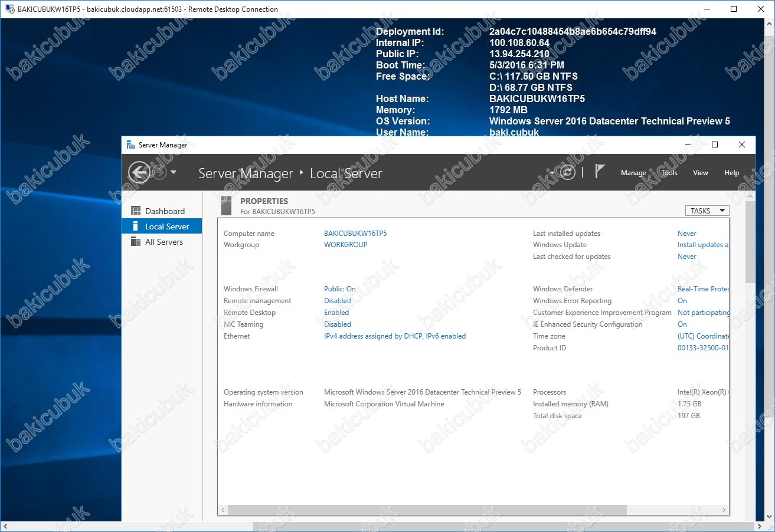The image size is (775, 532).
Task: Click the '1.75 GB' installed memory value
Action: (689, 404)
